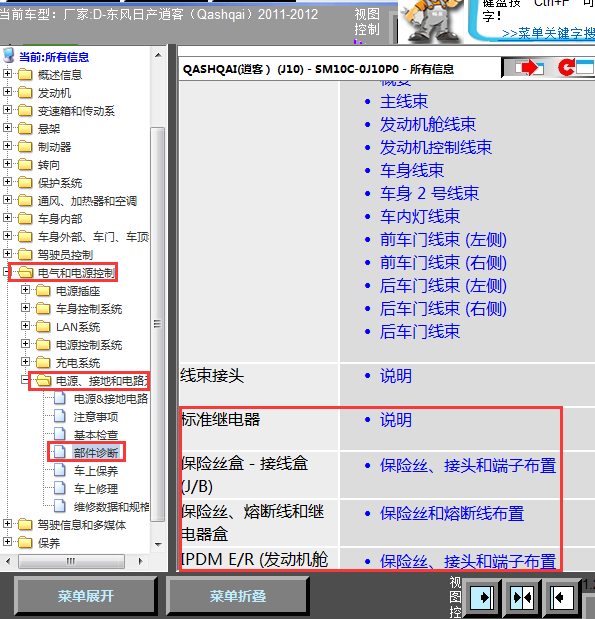Click the 保护系统 folder icon
The height and width of the screenshot is (619, 595).
tap(25, 182)
